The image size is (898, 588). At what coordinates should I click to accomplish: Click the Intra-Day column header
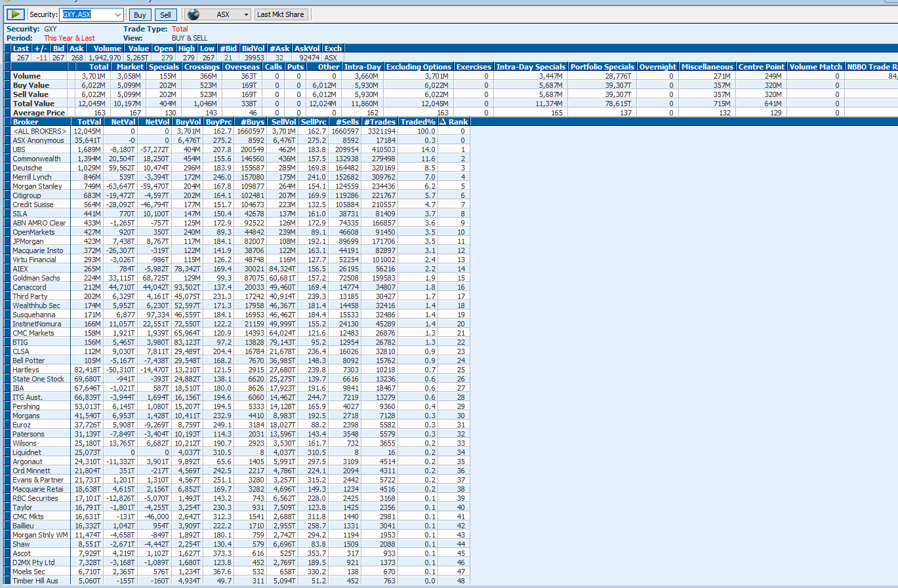(362, 67)
